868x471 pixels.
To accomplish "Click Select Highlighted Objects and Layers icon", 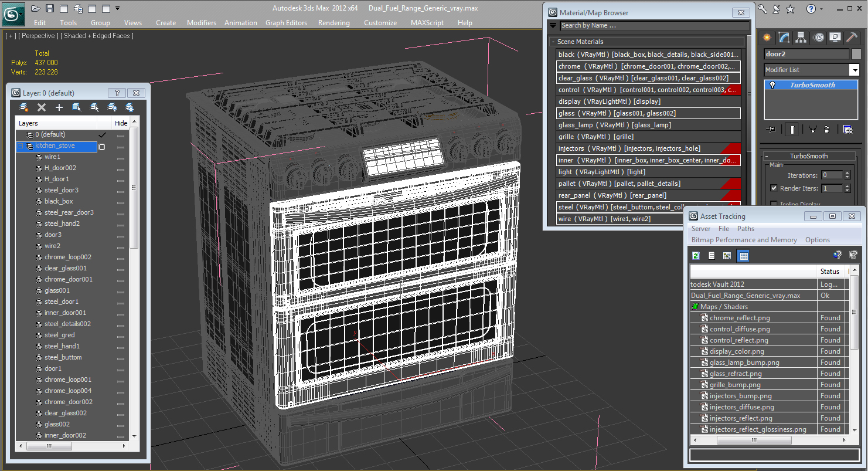I will pos(77,107).
